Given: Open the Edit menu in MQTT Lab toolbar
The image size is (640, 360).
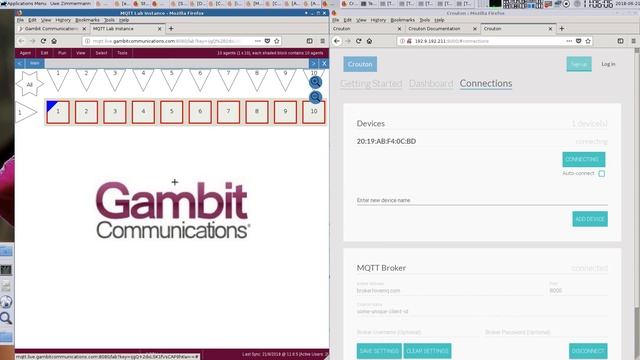Looking at the screenshot, I should [44, 53].
